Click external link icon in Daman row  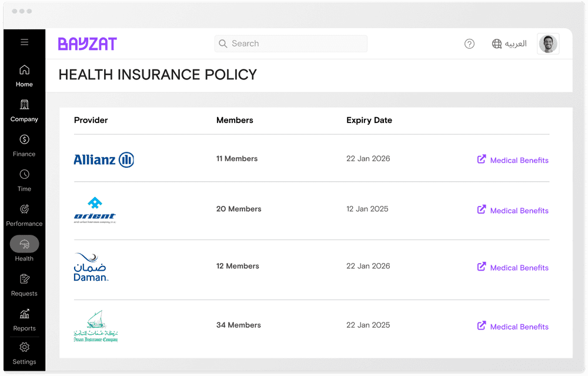(x=482, y=267)
